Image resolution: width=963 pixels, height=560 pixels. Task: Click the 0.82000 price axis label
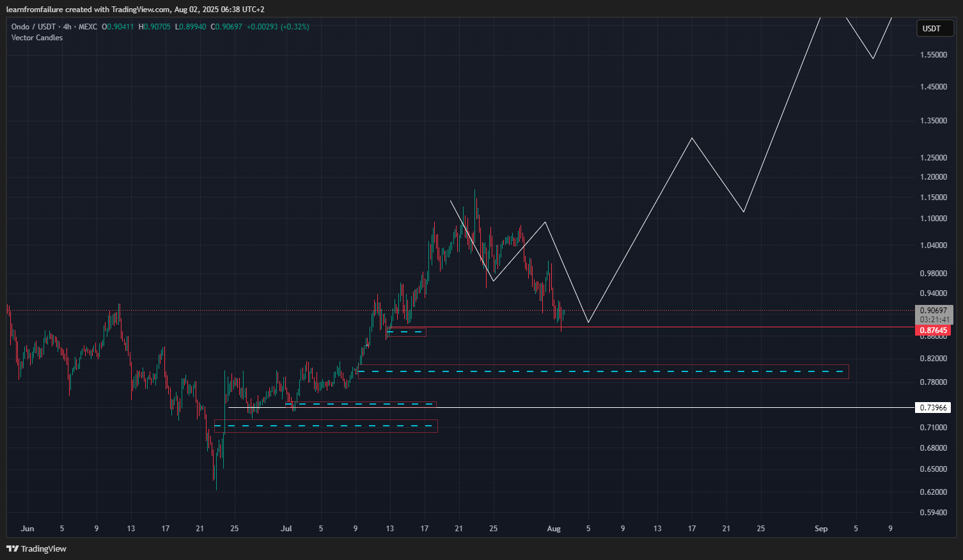tap(934, 359)
